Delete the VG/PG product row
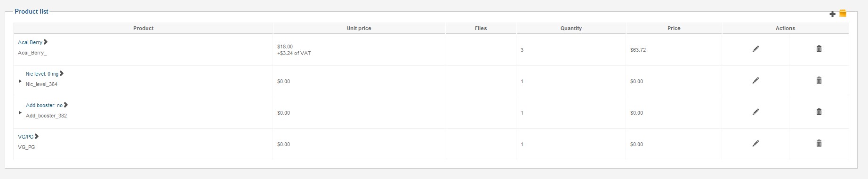The image size is (868, 179). point(819,143)
